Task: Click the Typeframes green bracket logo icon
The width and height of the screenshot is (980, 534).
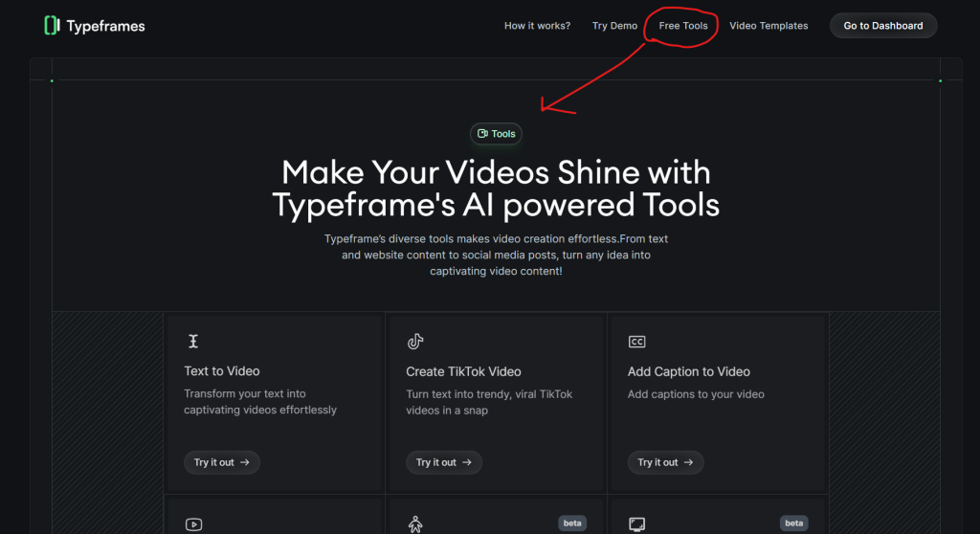Action: (52, 26)
